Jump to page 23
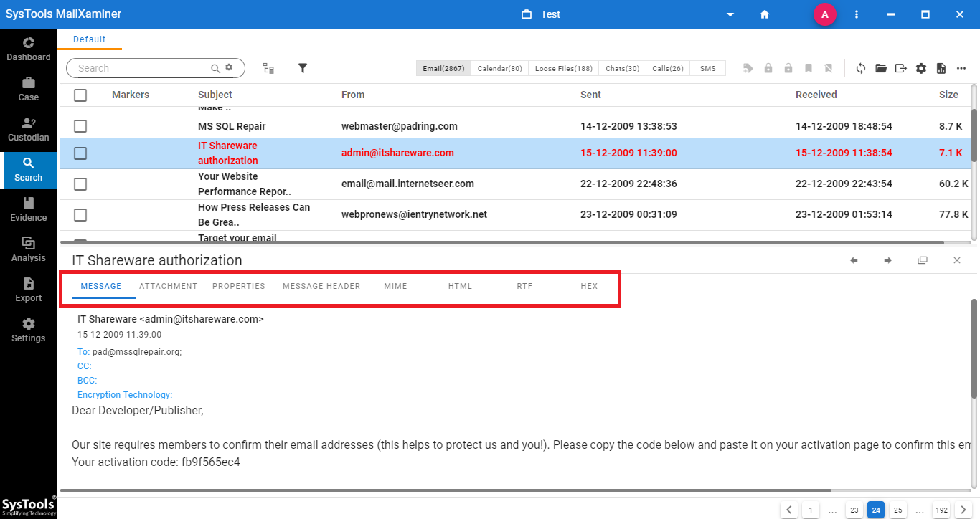This screenshot has height=519, width=980. [854, 510]
